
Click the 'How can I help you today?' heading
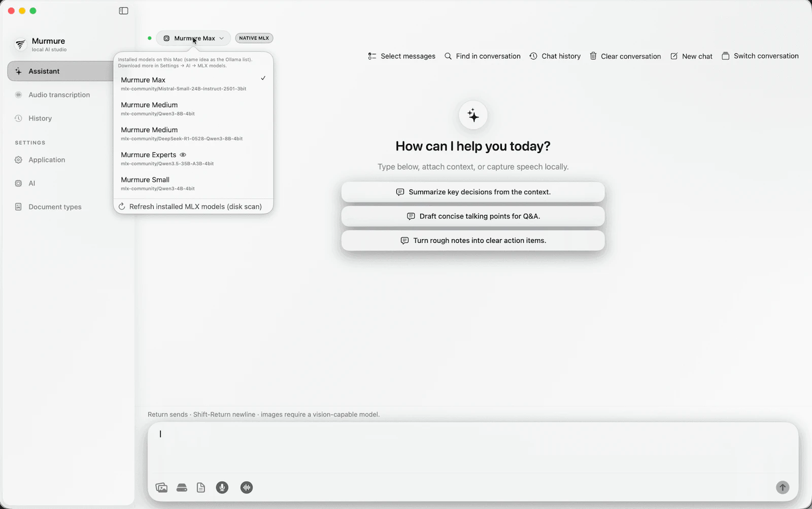pos(473,146)
